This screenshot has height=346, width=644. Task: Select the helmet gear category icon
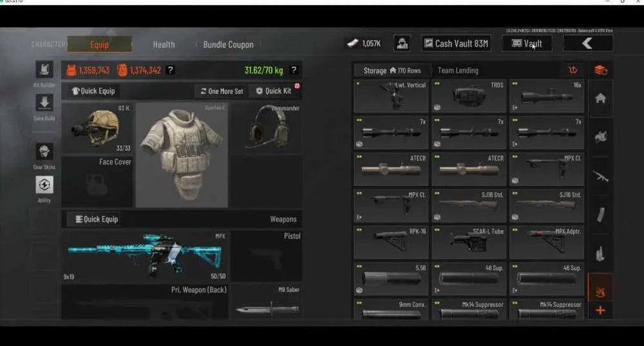click(x=600, y=136)
